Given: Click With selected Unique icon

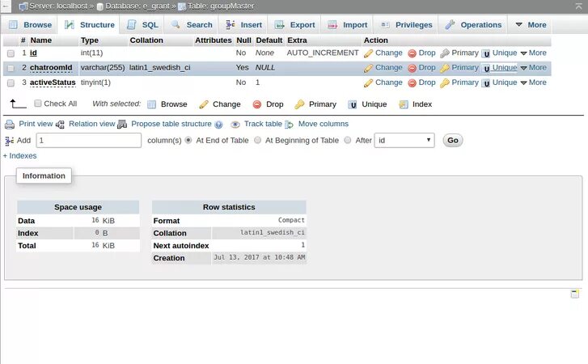Looking at the screenshot, I should (352, 104).
